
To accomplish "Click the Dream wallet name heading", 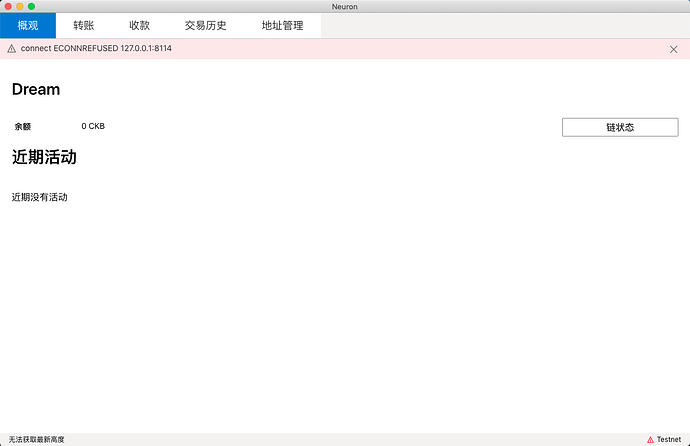I will tap(36, 90).
